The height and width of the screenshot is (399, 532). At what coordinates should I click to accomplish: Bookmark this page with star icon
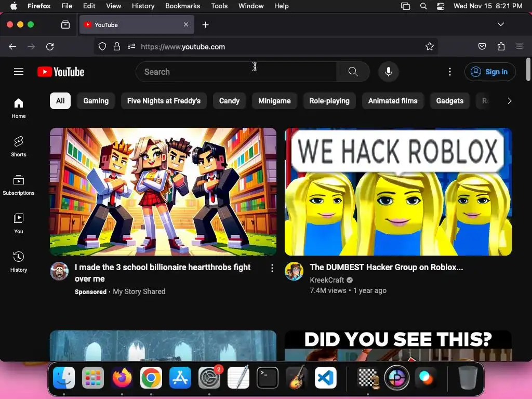point(430,46)
